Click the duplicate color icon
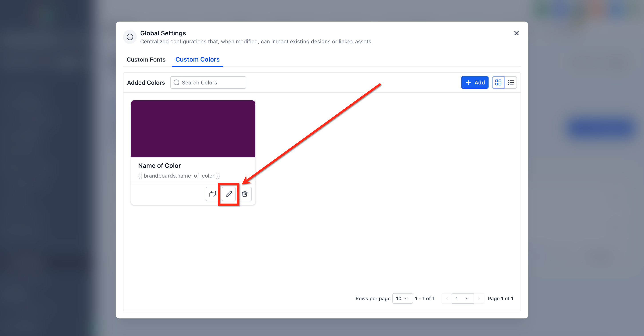The image size is (644, 336). [x=213, y=194]
